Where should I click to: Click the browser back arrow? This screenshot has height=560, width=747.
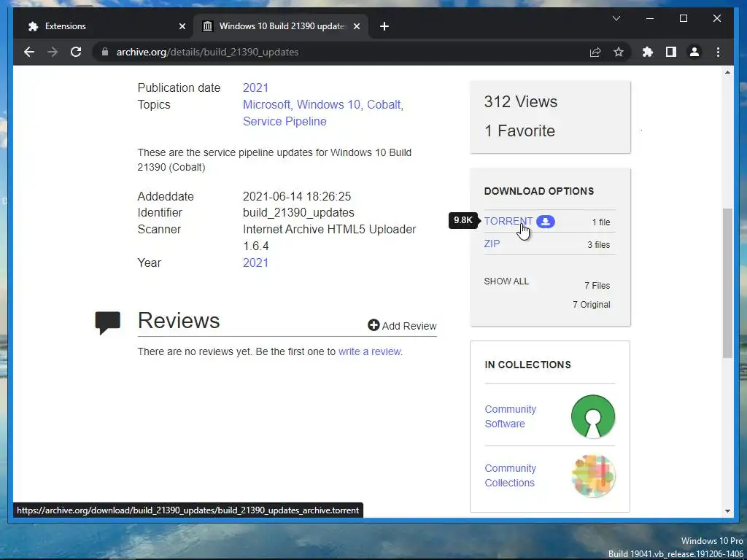pyautogui.click(x=29, y=52)
